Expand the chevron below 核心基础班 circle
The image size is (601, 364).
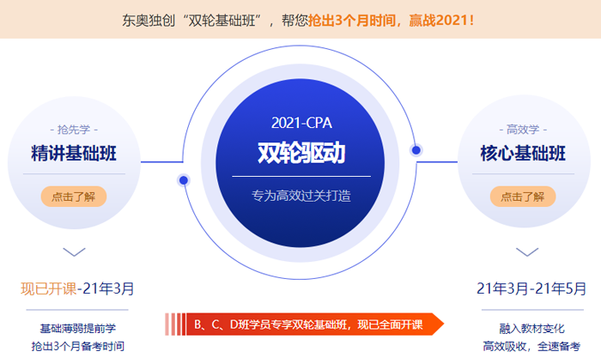527,252
